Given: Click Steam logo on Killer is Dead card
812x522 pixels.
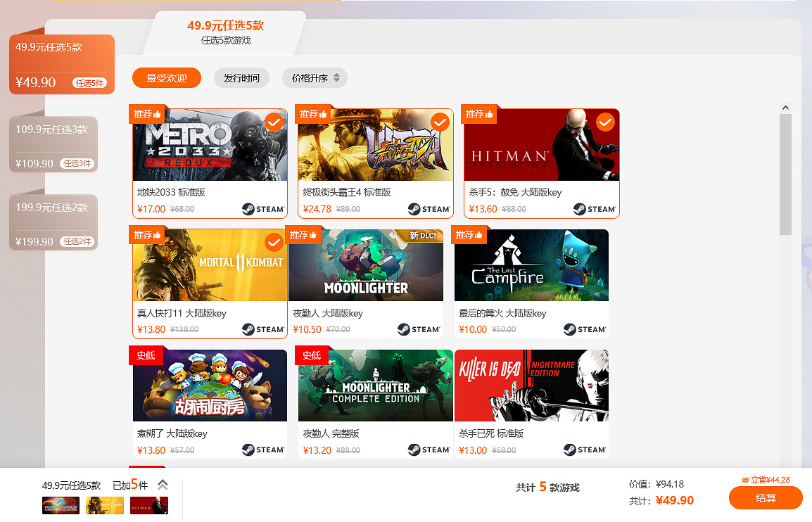Looking at the screenshot, I should click(x=585, y=450).
